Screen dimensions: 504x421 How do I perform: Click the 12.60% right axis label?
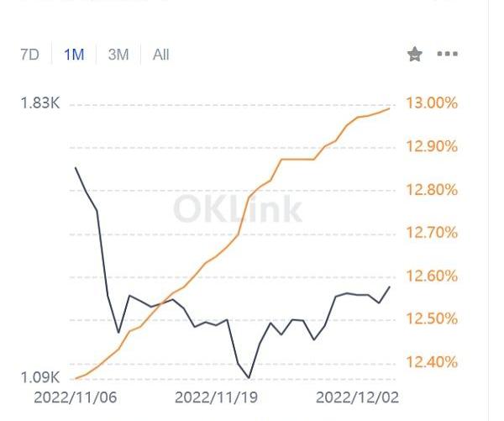(x=432, y=276)
